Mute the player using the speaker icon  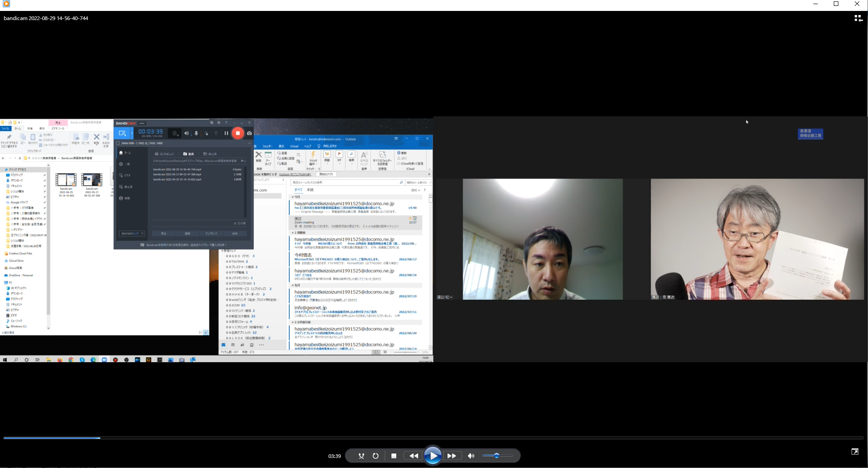[471, 456]
